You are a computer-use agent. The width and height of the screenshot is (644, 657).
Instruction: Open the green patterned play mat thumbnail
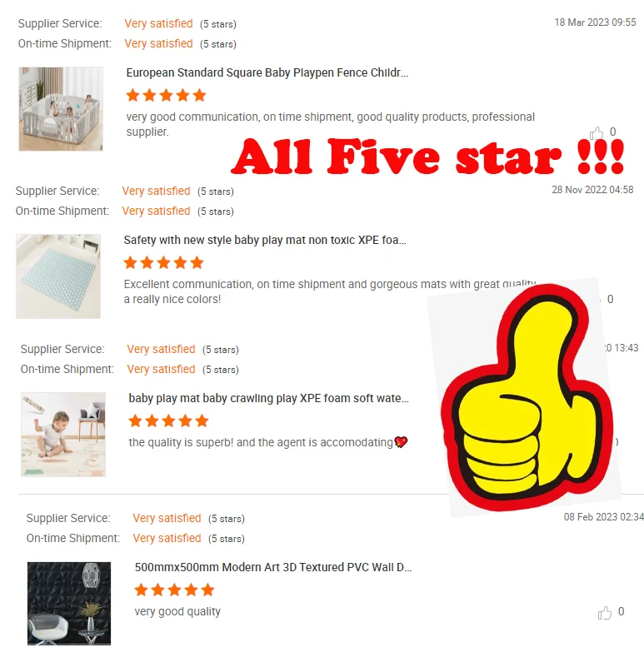tap(58, 276)
